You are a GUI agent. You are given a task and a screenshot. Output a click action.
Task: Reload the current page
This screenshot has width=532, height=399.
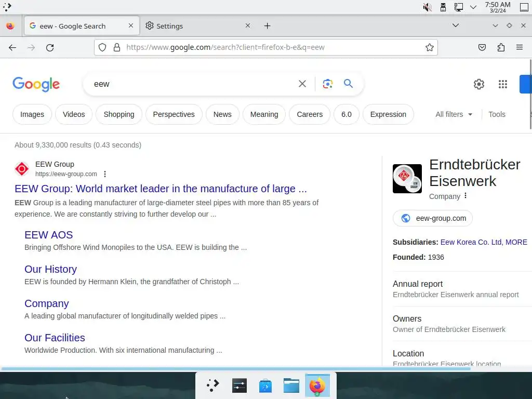coord(50,47)
